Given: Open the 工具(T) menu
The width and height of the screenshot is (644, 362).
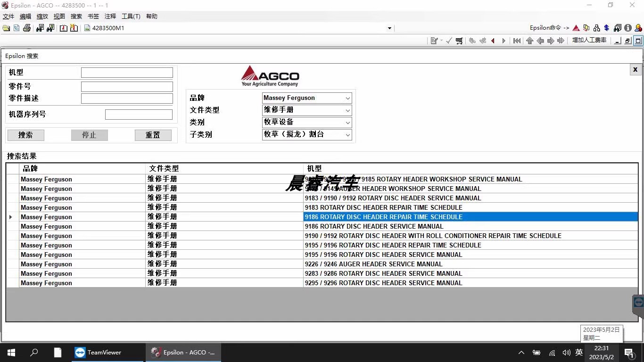Looking at the screenshot, I should 131,16.
